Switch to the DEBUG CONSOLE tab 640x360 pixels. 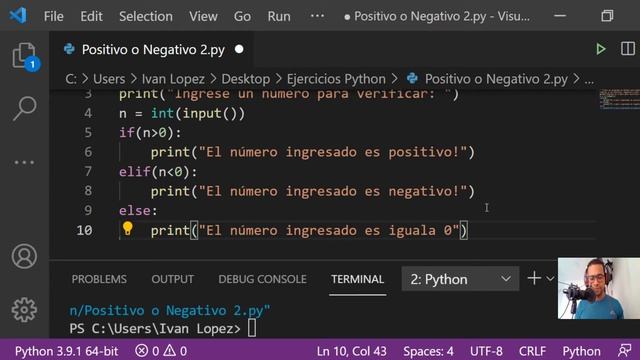tap(262, 279)
